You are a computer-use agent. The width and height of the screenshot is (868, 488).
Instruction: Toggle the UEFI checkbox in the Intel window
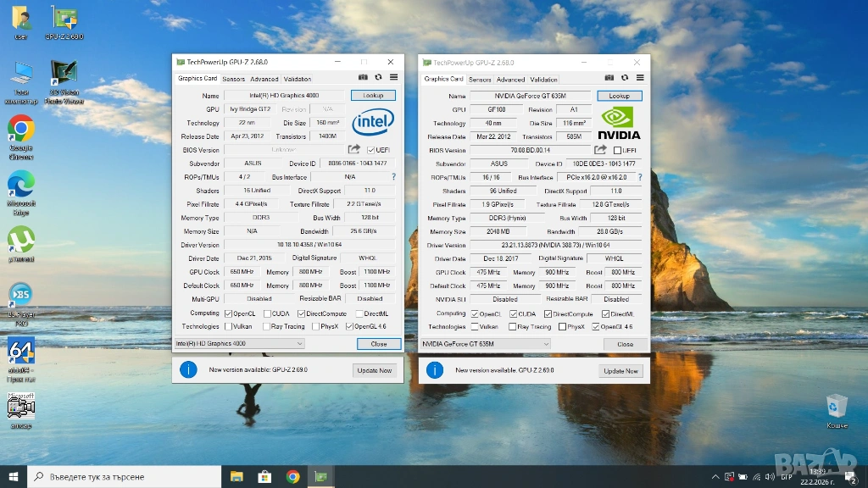tap(371, 150)
